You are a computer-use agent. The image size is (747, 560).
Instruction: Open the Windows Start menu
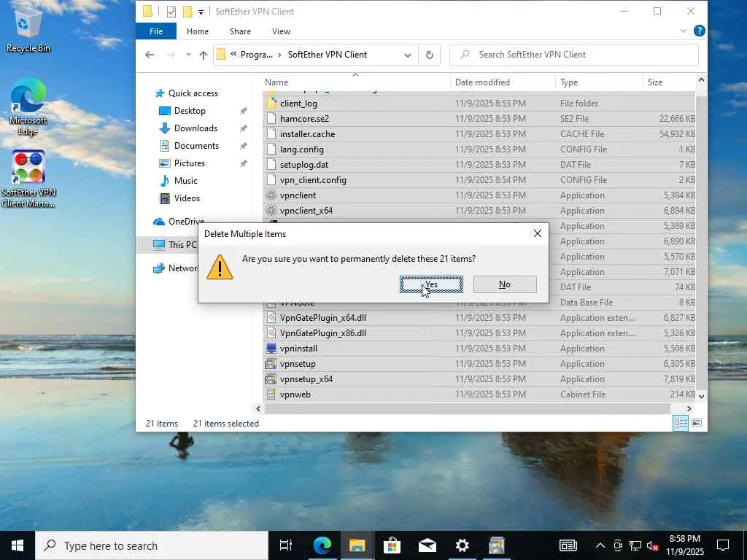[x=18, y=545]
